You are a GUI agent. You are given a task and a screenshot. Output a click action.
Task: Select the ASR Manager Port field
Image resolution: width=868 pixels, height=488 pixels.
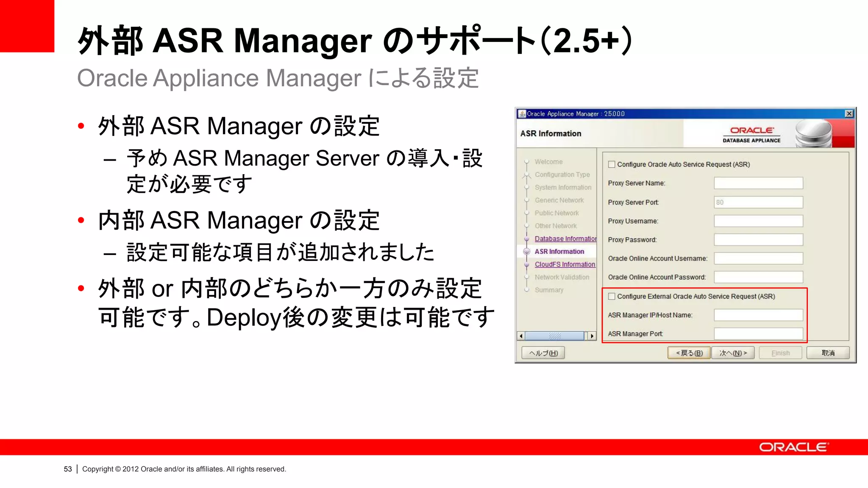[x=758, y=333]
